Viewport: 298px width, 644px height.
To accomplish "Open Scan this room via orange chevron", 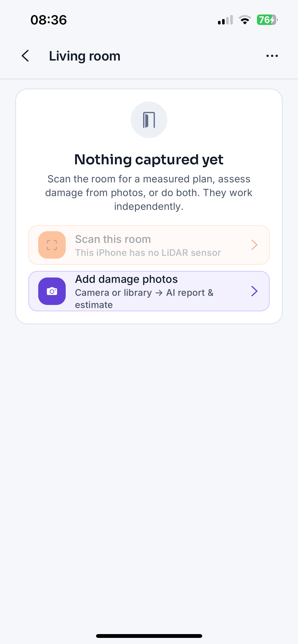I will [254, 245].
